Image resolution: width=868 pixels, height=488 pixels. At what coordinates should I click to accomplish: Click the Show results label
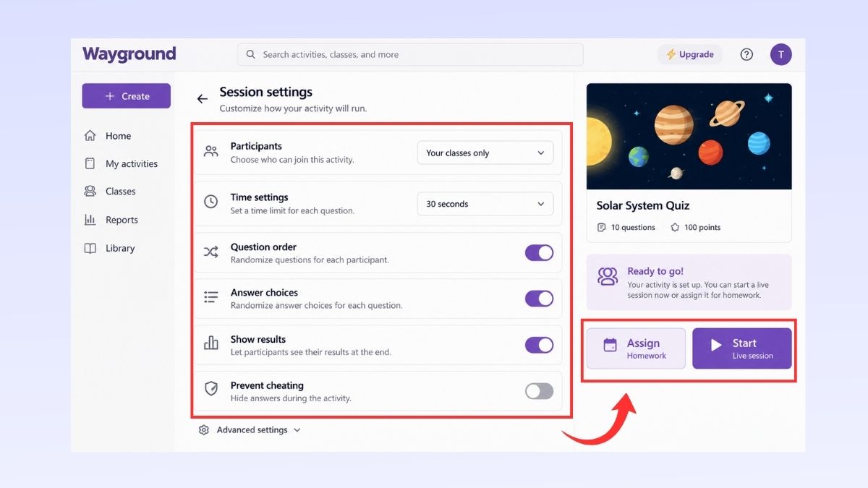click(258, 339)
